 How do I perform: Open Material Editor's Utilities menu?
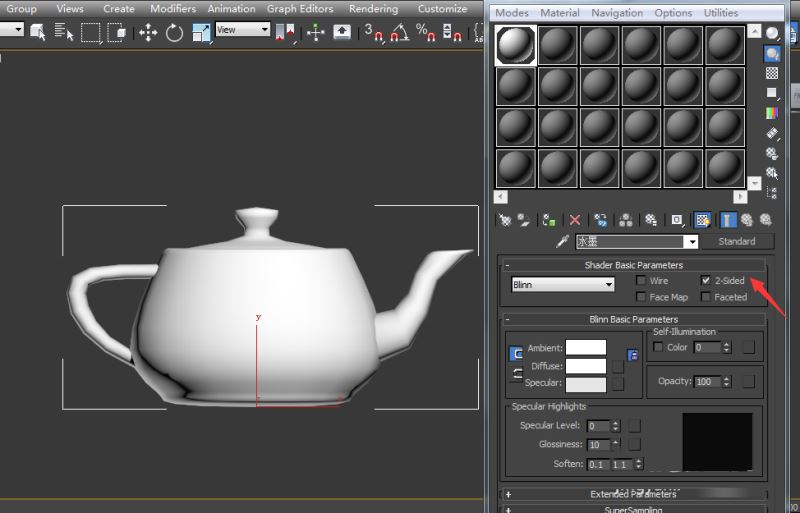720,13
